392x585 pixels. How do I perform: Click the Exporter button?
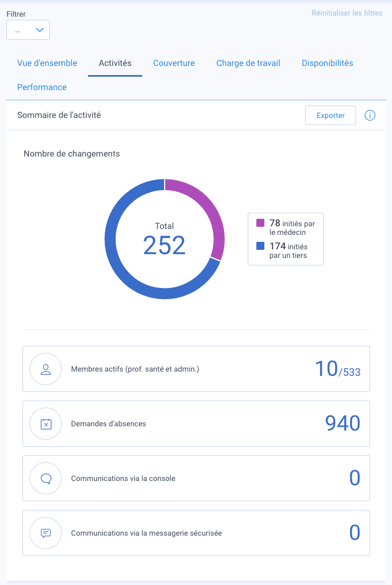330,115
